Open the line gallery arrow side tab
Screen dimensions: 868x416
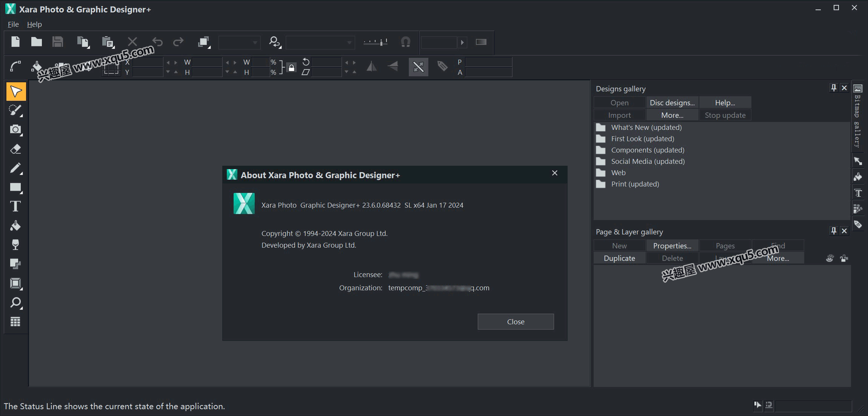(x=858, y=161)
